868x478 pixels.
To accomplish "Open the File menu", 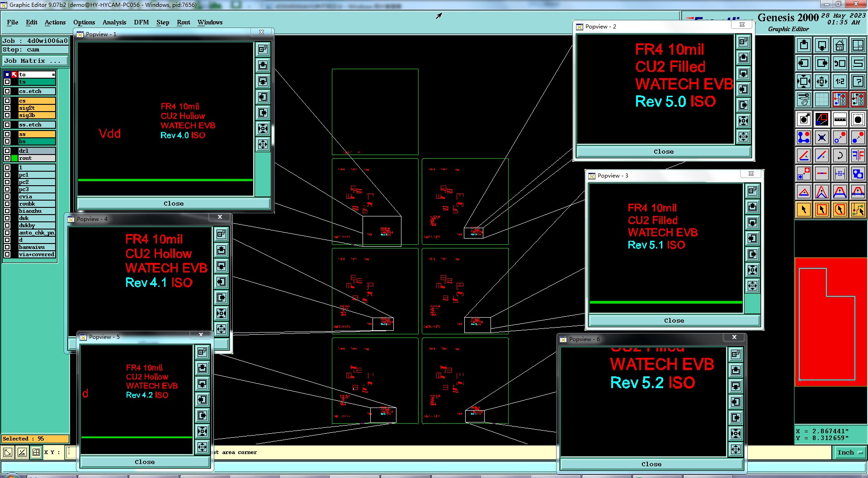I will click(13, 22).
